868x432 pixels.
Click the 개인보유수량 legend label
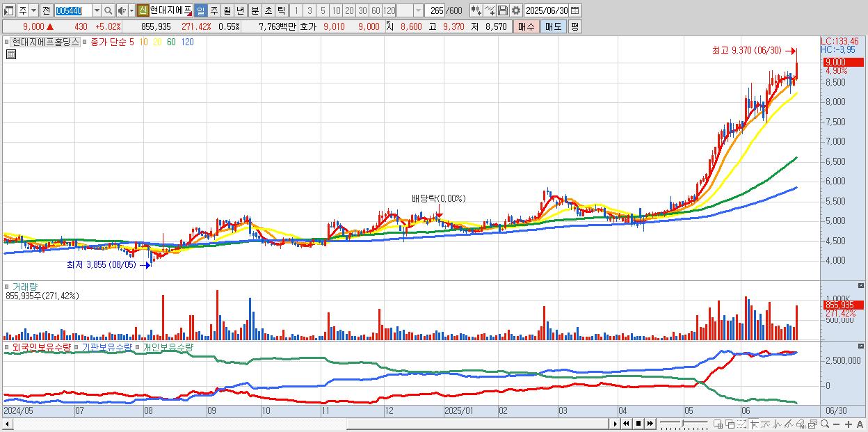click(x=168, y=346)
